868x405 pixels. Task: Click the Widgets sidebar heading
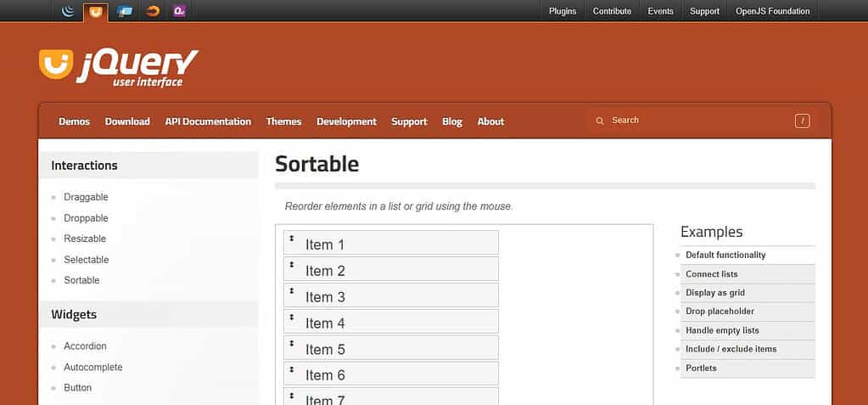74,315
